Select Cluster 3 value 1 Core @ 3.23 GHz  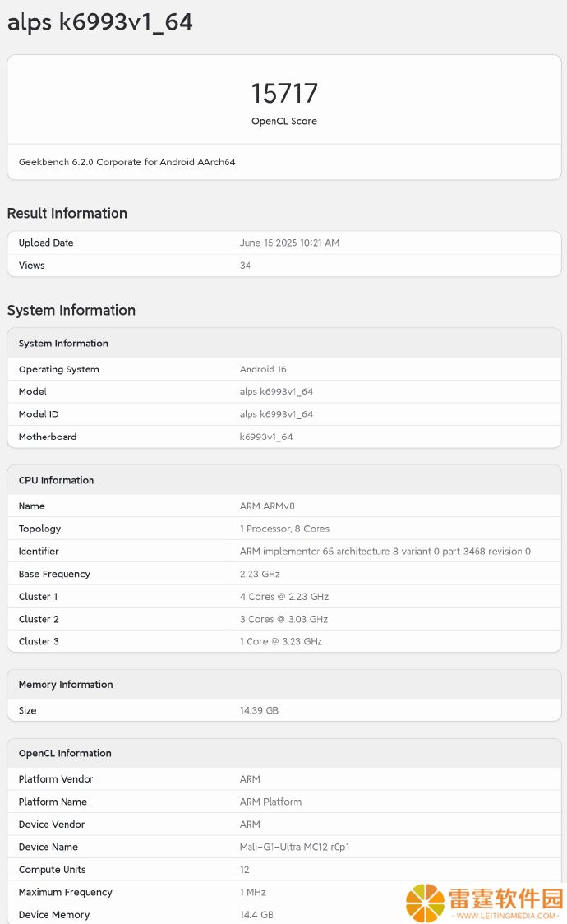point(281,641)
